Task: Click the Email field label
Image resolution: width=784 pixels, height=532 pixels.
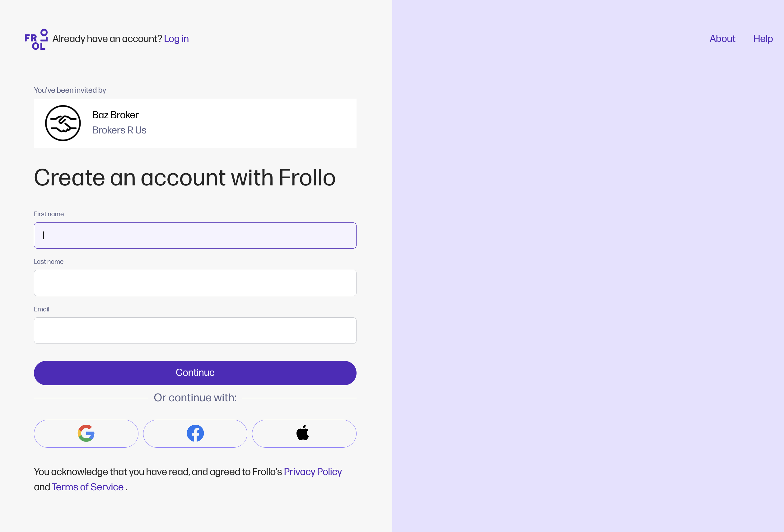Action: [x=41, y=309]
